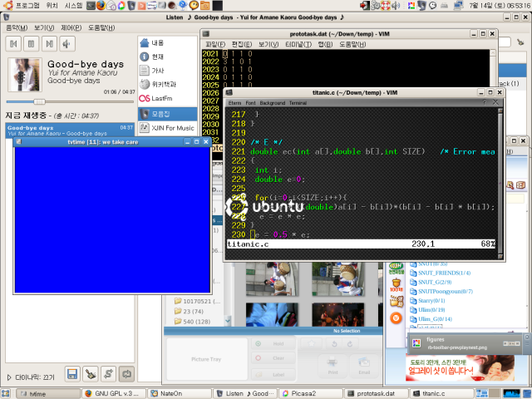Open XJIN For Music sidebar item
532x399 pixels.
(x=168, y=128)
